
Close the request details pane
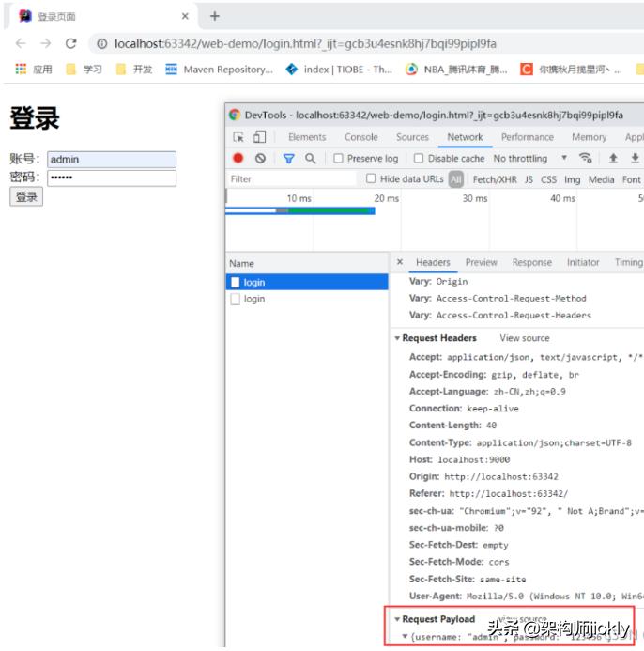[400, 262]
